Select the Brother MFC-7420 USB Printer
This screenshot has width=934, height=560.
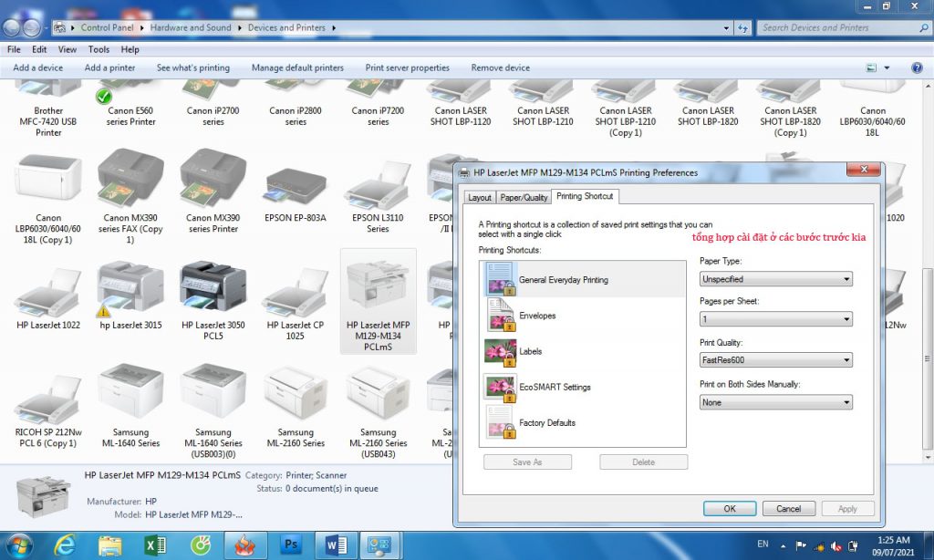tap(48, 109)
